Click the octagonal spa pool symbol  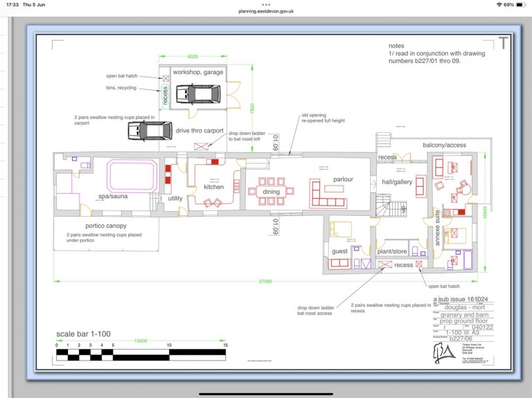(x=132, y=176)
